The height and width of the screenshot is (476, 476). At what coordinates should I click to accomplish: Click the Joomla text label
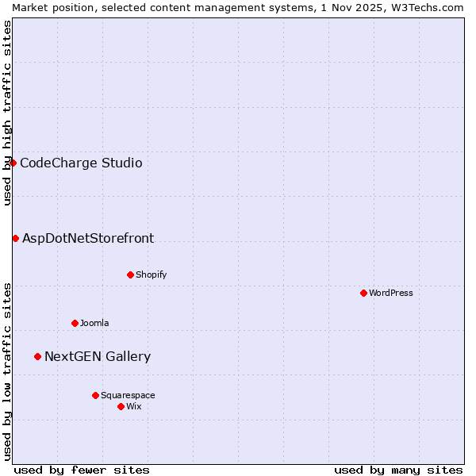tap(94, 324)
